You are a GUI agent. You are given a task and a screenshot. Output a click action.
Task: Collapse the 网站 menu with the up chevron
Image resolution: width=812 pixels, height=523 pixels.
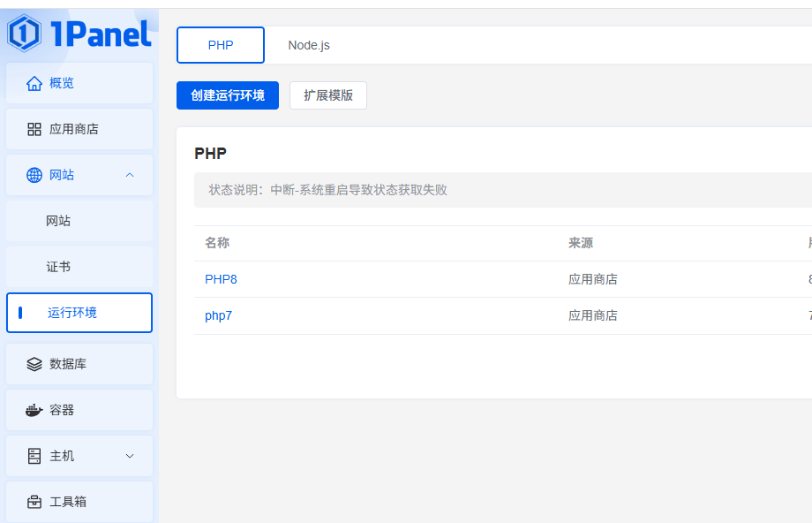point(130,175)
